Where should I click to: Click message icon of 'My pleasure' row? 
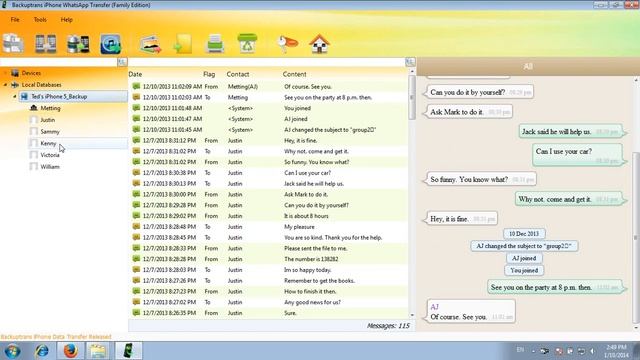pos(136,227)
